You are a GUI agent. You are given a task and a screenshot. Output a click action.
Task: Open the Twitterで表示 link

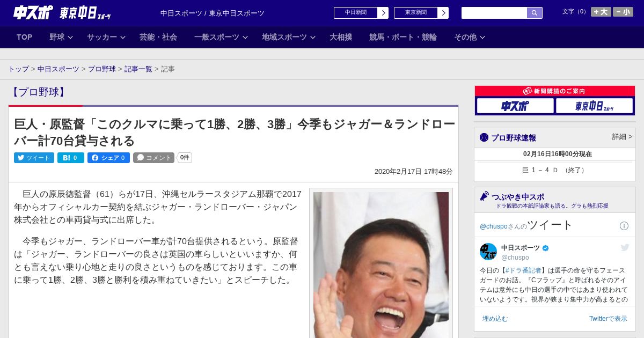pyautogui.click(x=608, y=319)
